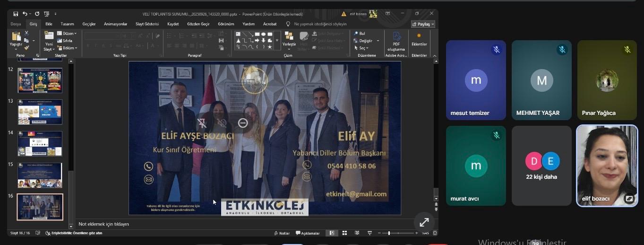Toggle Açıklamalar comments pane
Screen dimensions: 644x245
pos(308,233)
